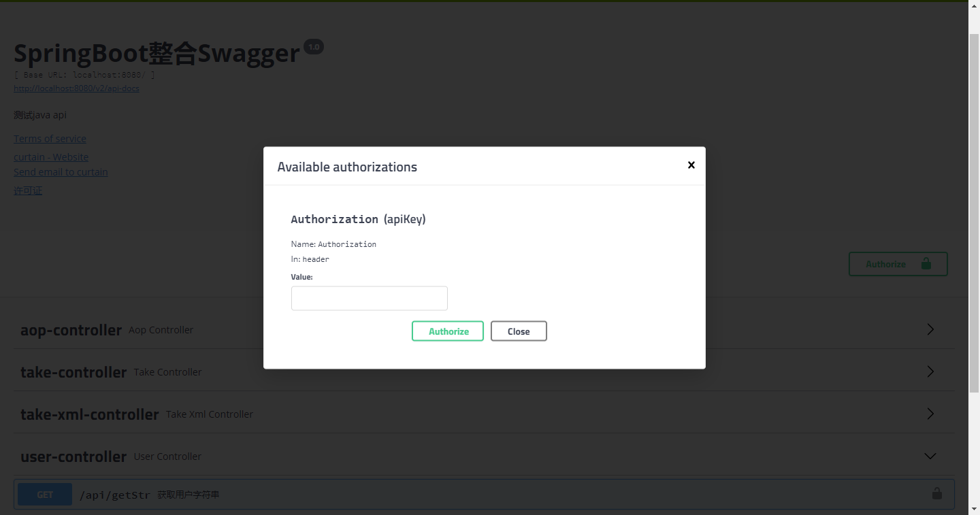Expand the take-xml-controller section chevron
980x515 pixels.
coord(930,414)
